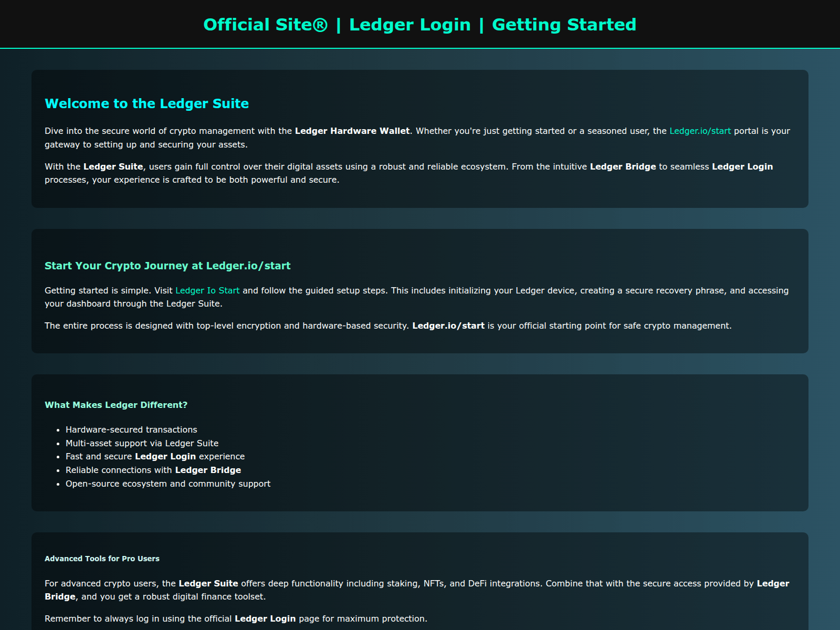
Task: Click the Multi-asset support via Ledger Suite bullet
Action: 142,443
